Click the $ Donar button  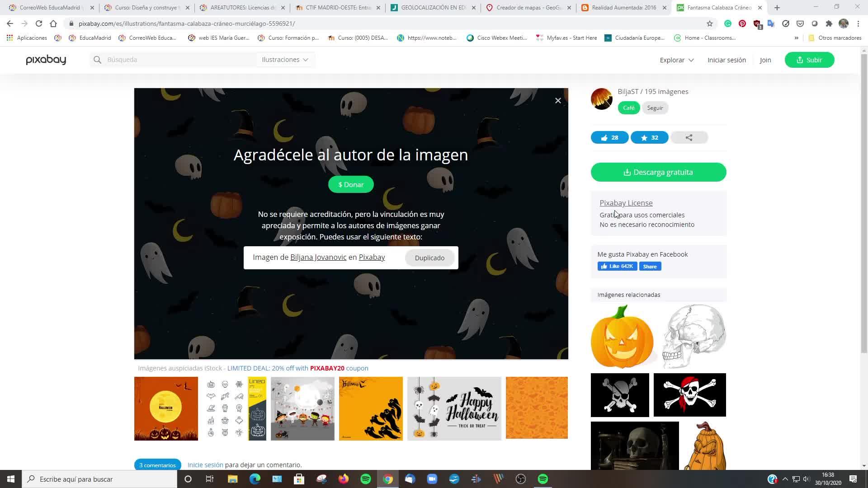coord(351,184)
